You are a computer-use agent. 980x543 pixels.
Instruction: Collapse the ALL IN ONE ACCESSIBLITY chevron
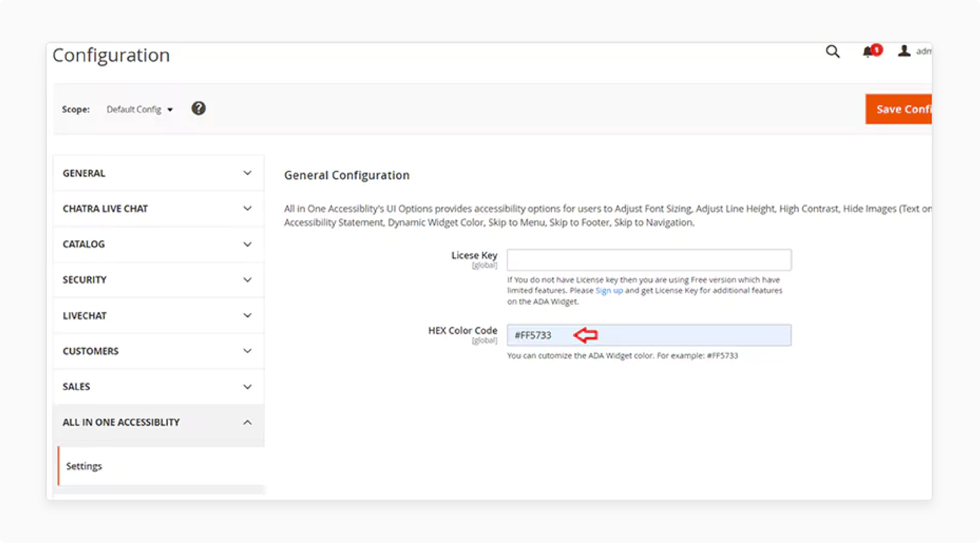point(247,422)
